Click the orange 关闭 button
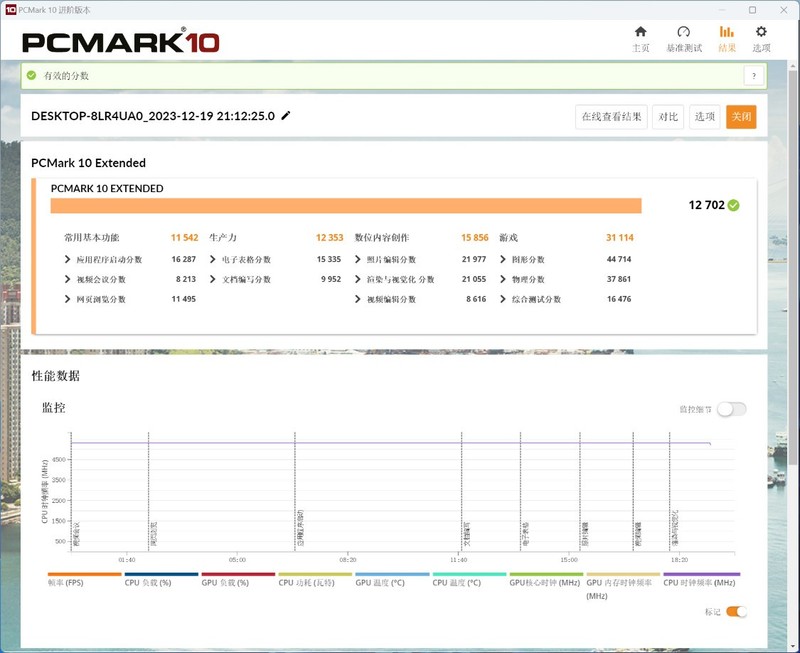The height and width of the screenshot is (653, 800). 741,117
